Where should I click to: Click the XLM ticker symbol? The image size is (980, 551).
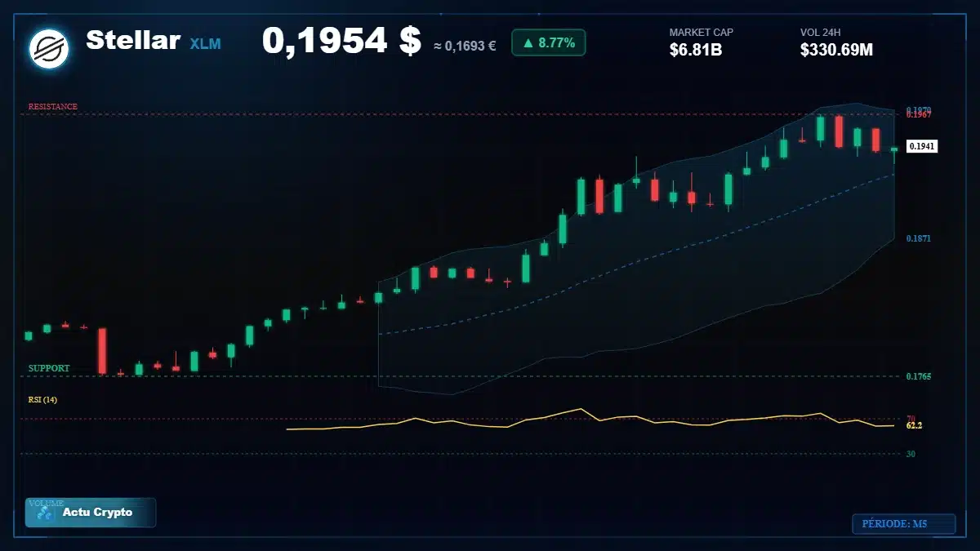[206, 44]
